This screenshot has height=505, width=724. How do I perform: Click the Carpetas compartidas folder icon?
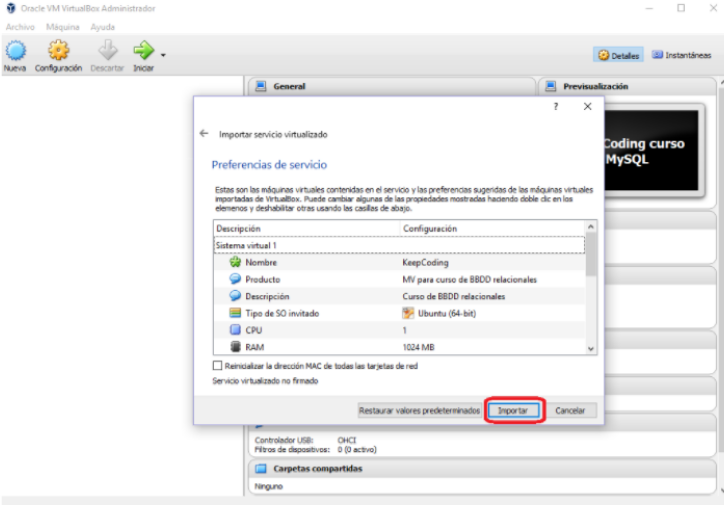click(x=261, y=469)
